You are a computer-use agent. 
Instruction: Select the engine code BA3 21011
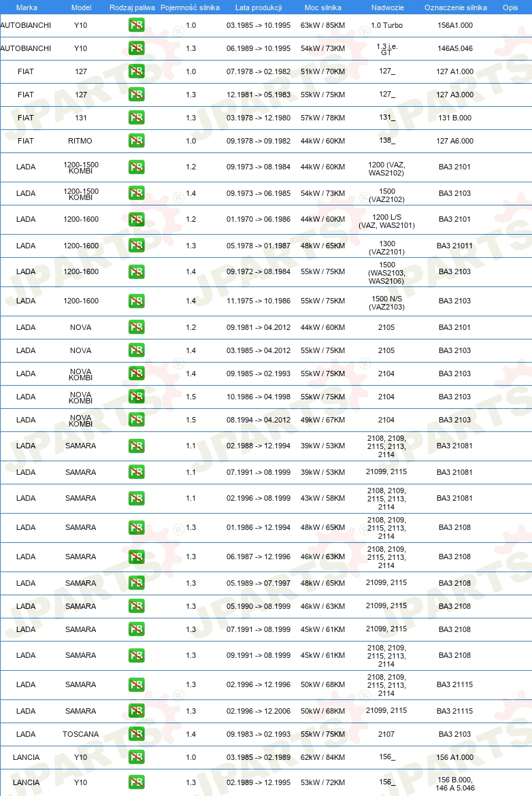pos(455,246)
